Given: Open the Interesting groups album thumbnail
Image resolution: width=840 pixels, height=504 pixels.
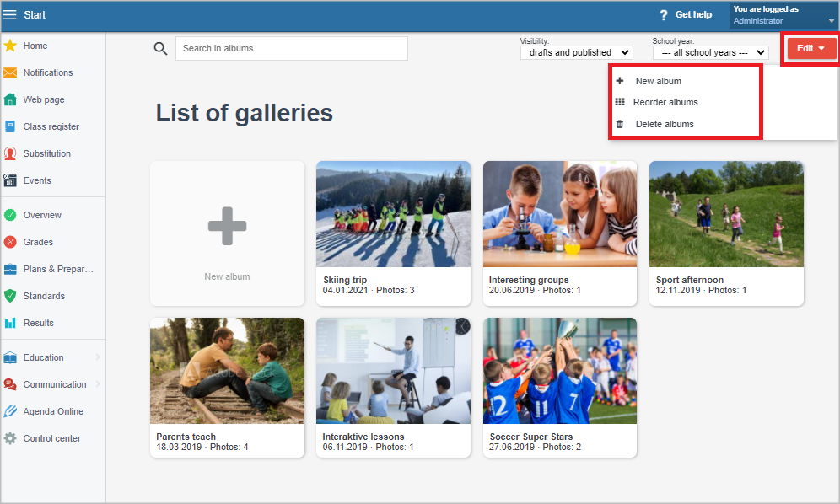Looking at the screenshot, I should tap(560, 214).
